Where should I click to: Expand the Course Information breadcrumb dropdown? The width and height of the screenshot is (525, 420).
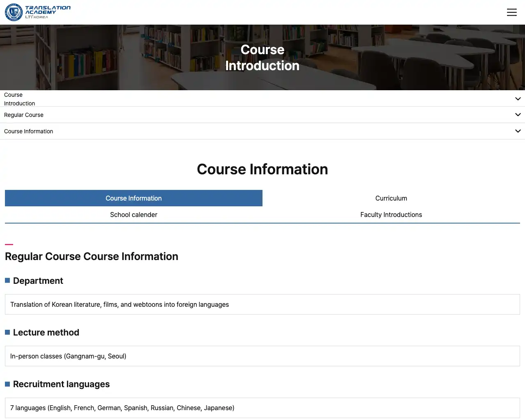[x=262, y=131]
